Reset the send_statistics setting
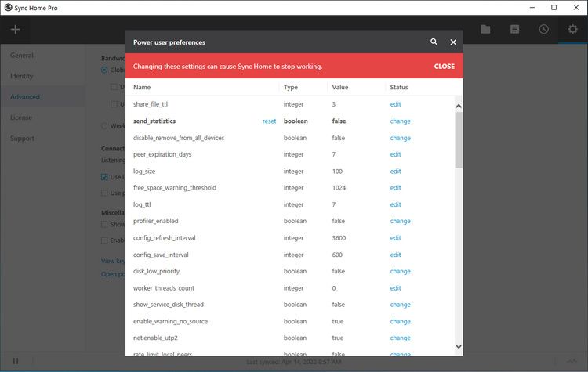This screenshot has width=588, height=372. pyautogui.click(x=269, y=121)
